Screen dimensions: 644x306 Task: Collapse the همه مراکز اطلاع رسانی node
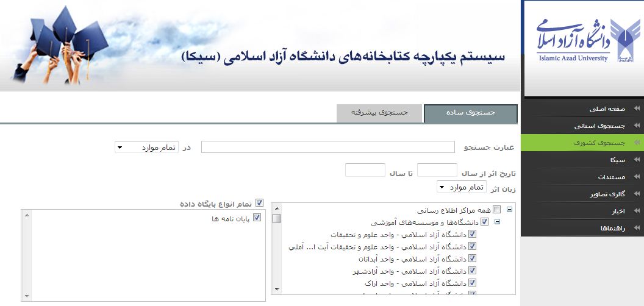coord(510,210)
